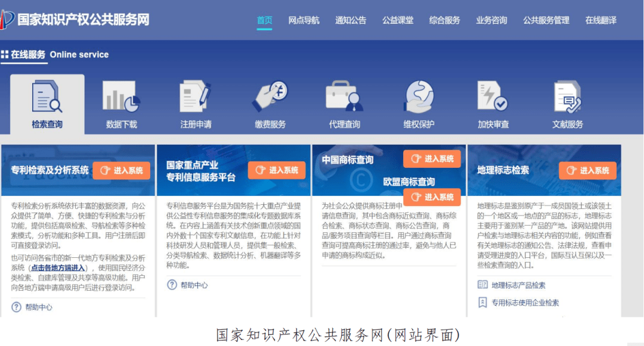
Task: Select the 数据下载 chart icon
Action: coord(121,96)
